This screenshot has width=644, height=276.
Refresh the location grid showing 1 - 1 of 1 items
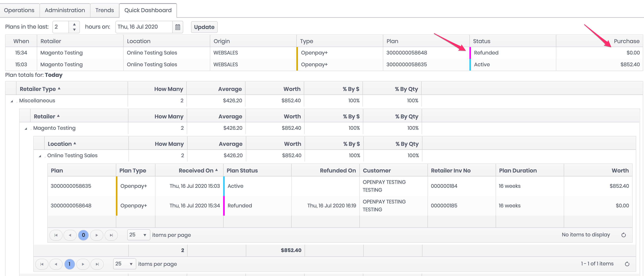point(627,264)
